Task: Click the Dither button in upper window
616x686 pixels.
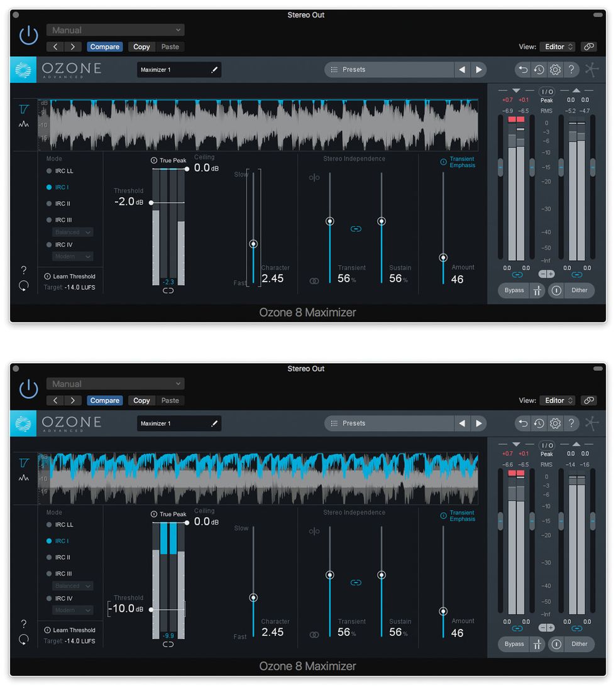Action: [x=579, y=290]
